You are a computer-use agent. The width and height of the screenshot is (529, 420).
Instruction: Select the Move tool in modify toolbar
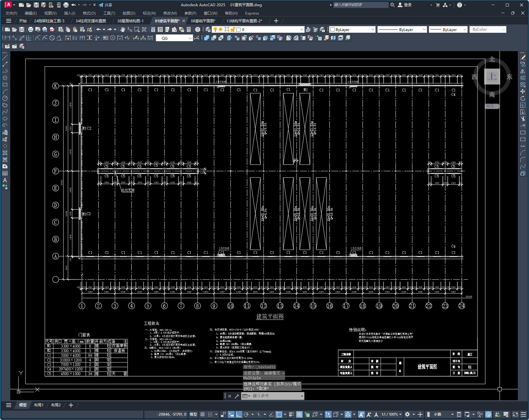tap(523, 91)
